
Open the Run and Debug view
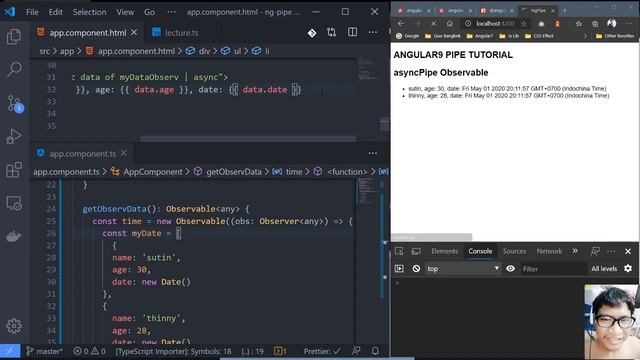(14, 136)
